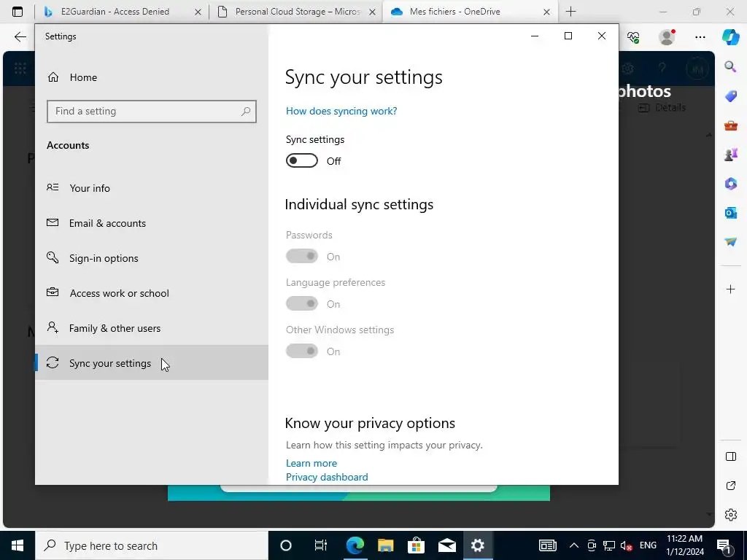Click the Find a setting search field
The width and height of the screenshot is (747, 560).
152,112
